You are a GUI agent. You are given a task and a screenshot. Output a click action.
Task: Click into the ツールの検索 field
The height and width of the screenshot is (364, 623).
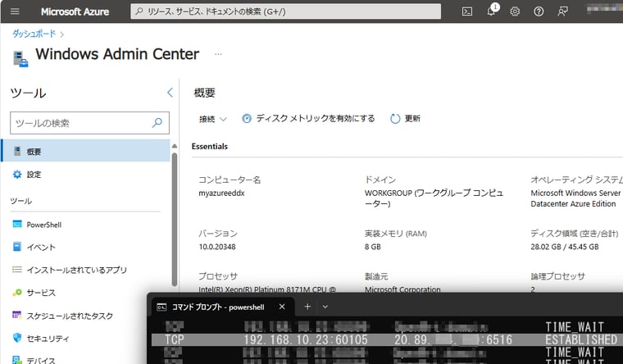click(89, 123)
